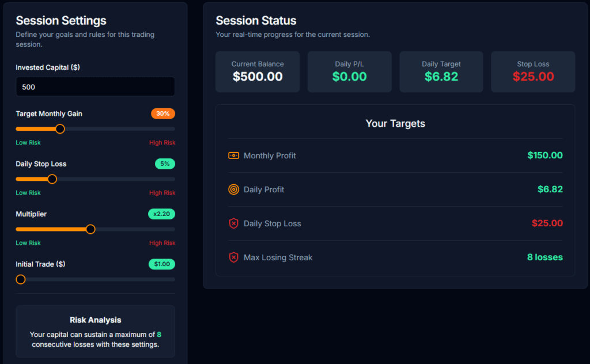Click the x2.20 Multiplier badge
The image size is (590, 364).
163,214
